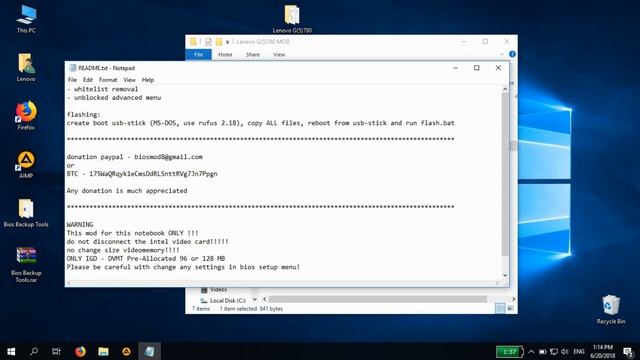
Task: Switch input language via ENG indicator
Action: click(x=579, y=351)
